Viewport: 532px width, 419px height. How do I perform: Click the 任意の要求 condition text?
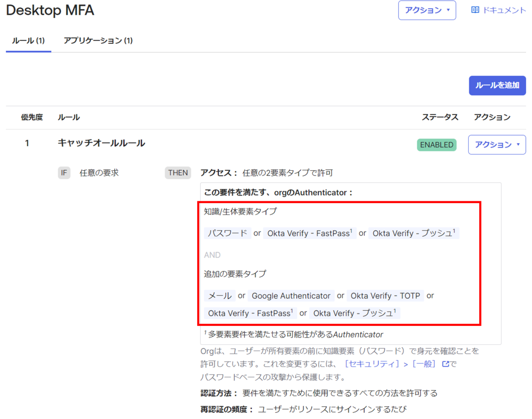99,173
